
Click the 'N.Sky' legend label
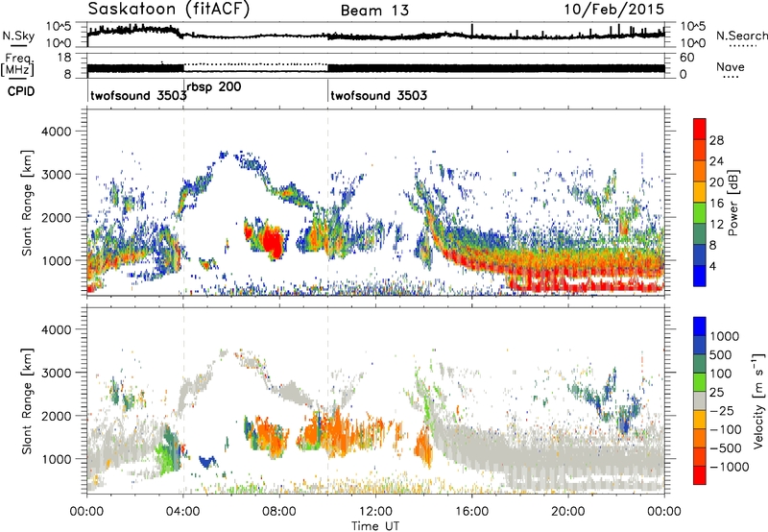(x=18, y=36)
